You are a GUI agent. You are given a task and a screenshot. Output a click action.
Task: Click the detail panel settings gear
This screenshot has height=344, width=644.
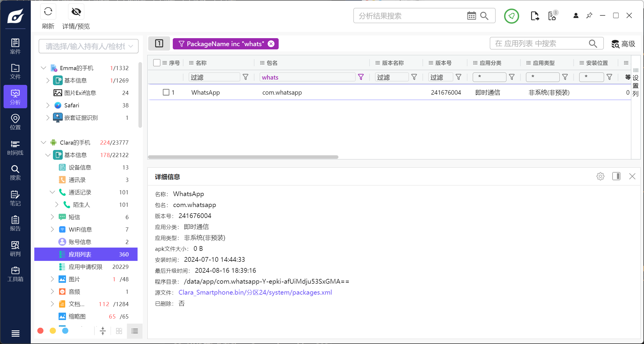pos(600,176)
